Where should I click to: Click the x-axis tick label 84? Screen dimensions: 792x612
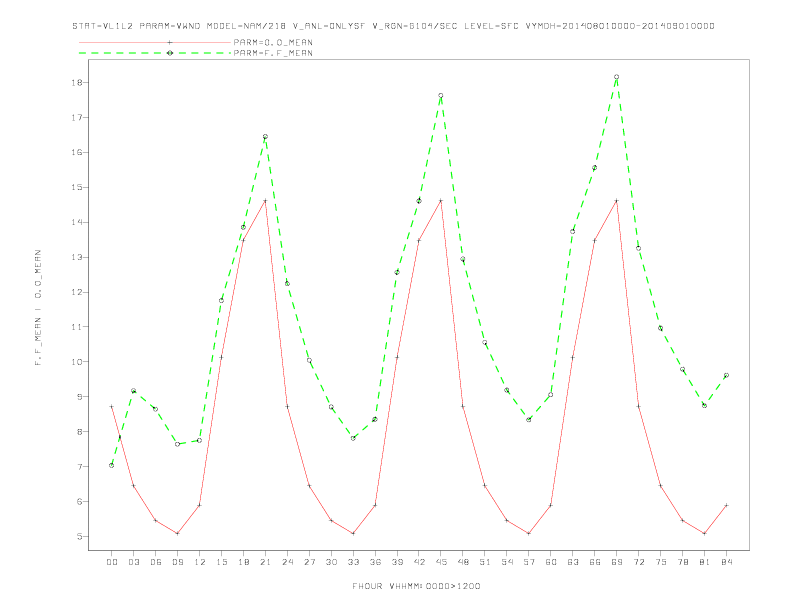coord(726,562)
